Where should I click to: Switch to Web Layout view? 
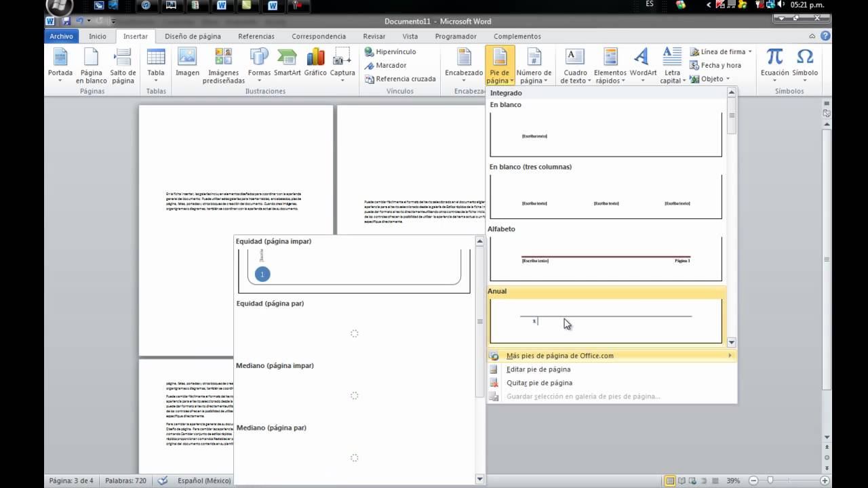pyautogui.click(x=692, y=481)
